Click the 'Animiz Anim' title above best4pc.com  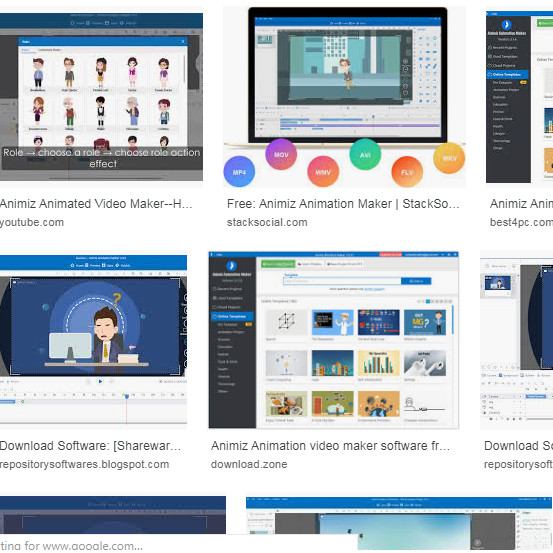(521, 204)
